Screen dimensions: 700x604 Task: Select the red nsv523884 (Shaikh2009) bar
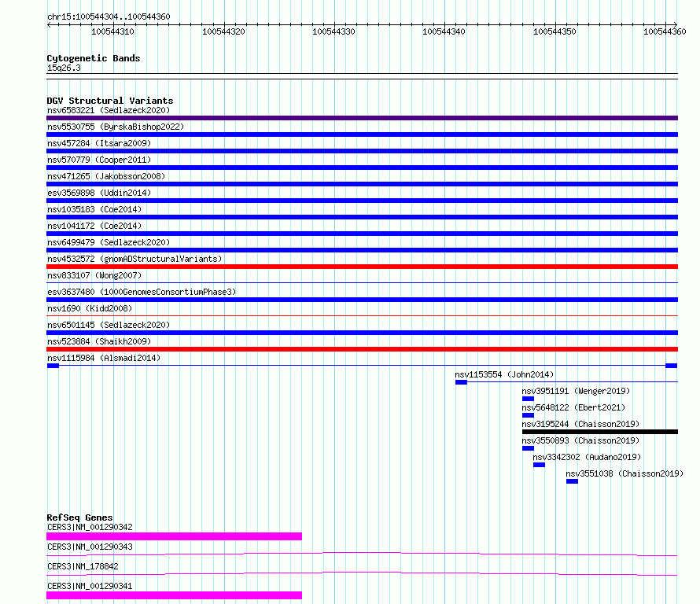click(362, 349)
